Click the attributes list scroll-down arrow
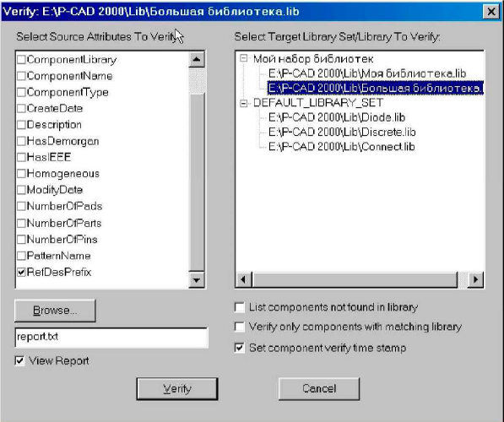 click(x=197, y=280)
